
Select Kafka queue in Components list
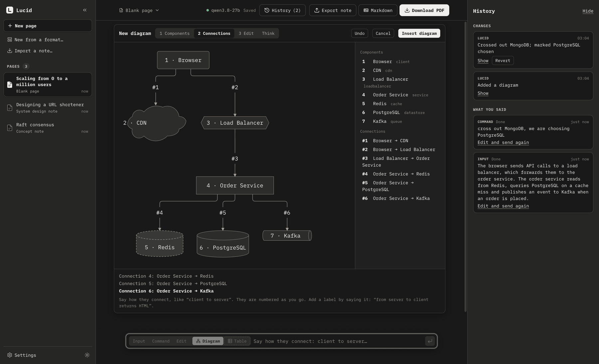click(x=399, y=121)
